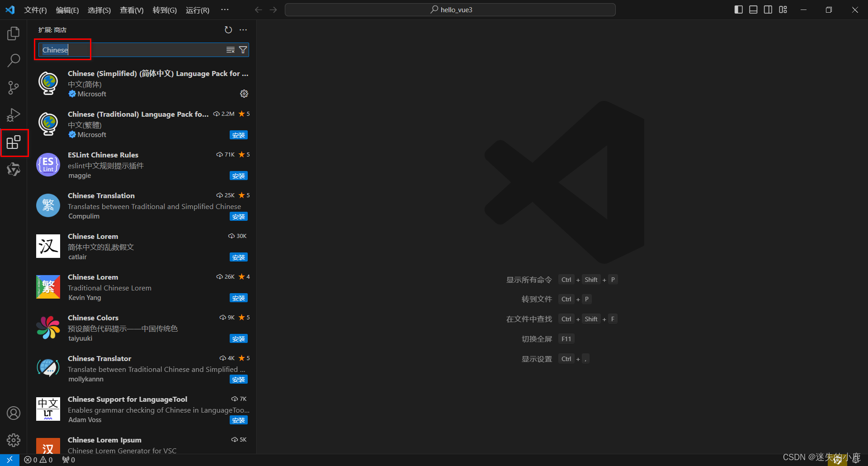Open the Source Control view
868x466 pixels.
pos(14,88)
